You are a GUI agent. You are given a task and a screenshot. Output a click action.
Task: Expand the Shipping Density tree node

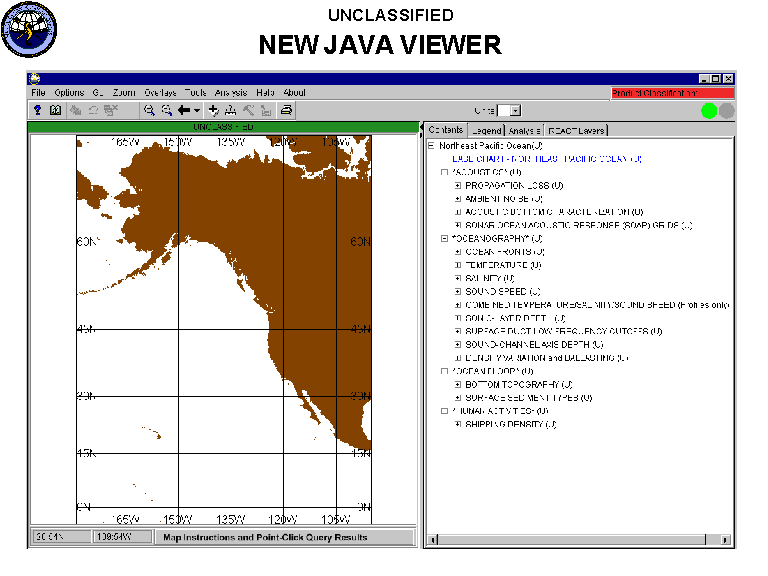click(458, 423)
